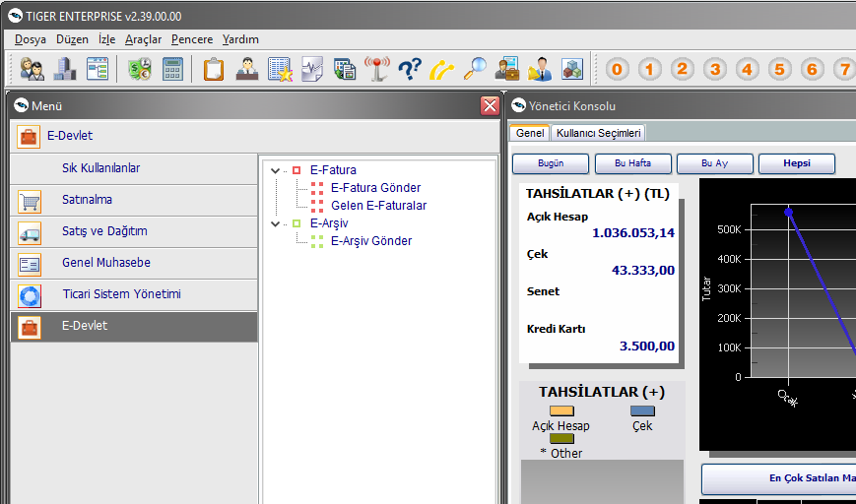Click the orange number 3 button
This screenshot has height=504, width=856.
tap(714, 69)
